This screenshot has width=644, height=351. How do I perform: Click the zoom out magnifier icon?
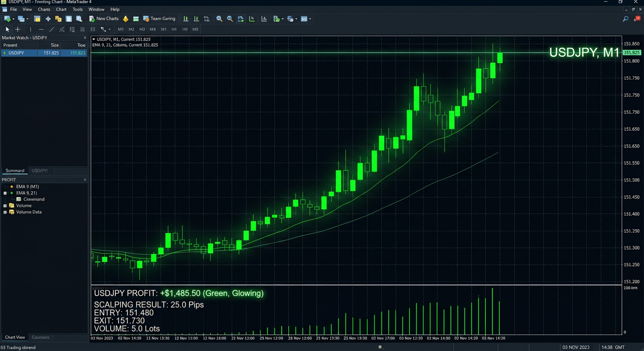click(x=219, y=19)
